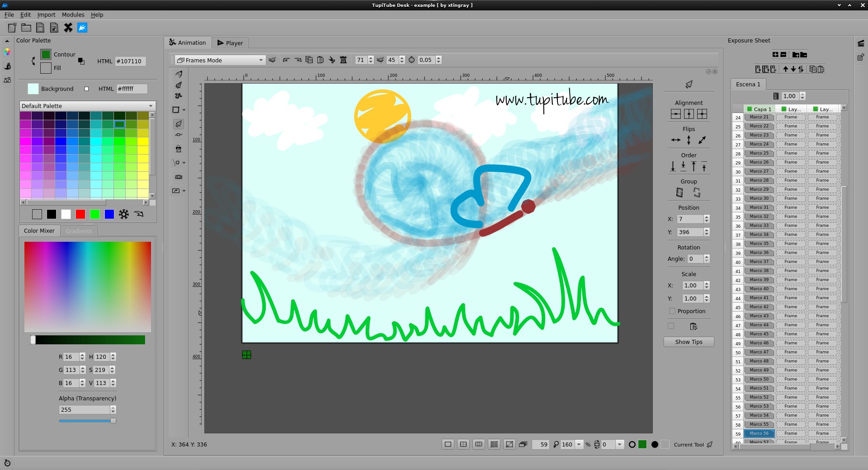Enable the Proportion checkbox
This screenshot has height=470, width=868.
pos(672,311)
